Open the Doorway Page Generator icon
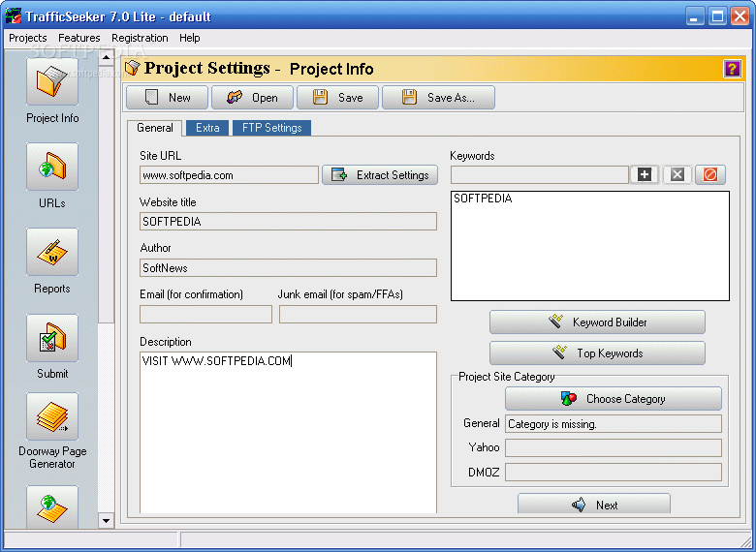The width and height of the screenshot is (756, 552). tap(52, 416)
